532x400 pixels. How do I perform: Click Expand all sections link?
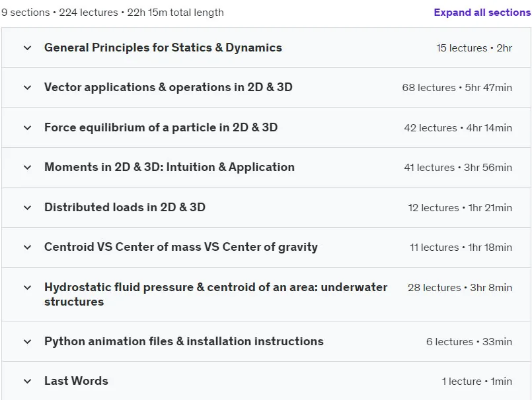pos(482,13)
